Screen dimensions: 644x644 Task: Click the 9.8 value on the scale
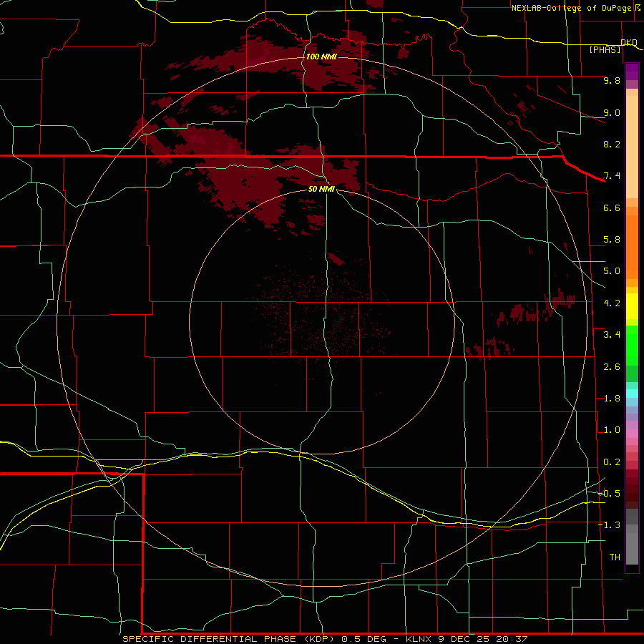(612, 80)
